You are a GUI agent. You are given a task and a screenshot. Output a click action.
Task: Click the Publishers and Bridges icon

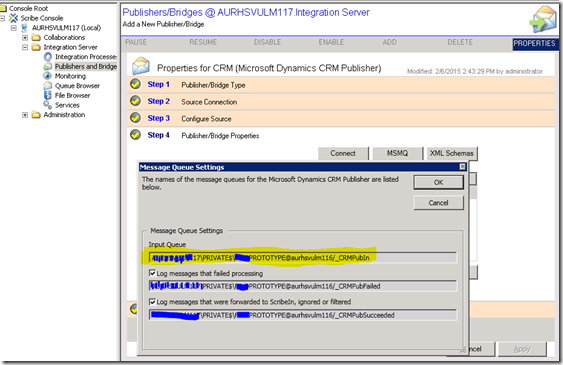48,66
